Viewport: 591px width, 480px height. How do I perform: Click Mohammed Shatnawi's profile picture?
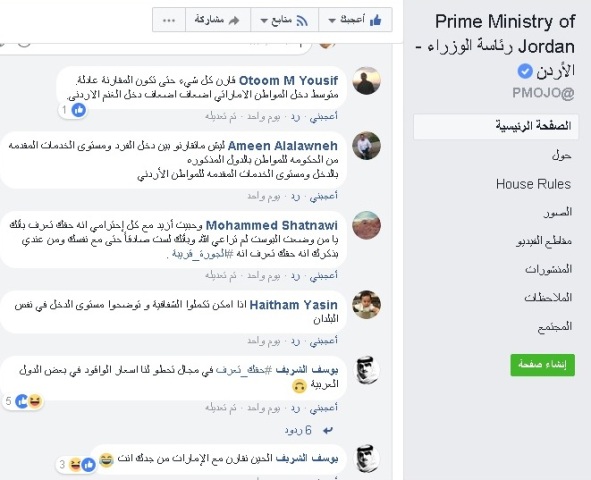click(x=366, y=225)
